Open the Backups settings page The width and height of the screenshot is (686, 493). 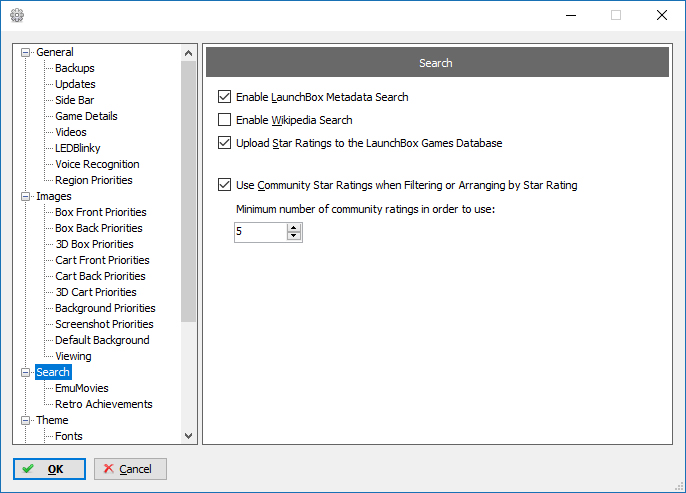pos(75,68)
